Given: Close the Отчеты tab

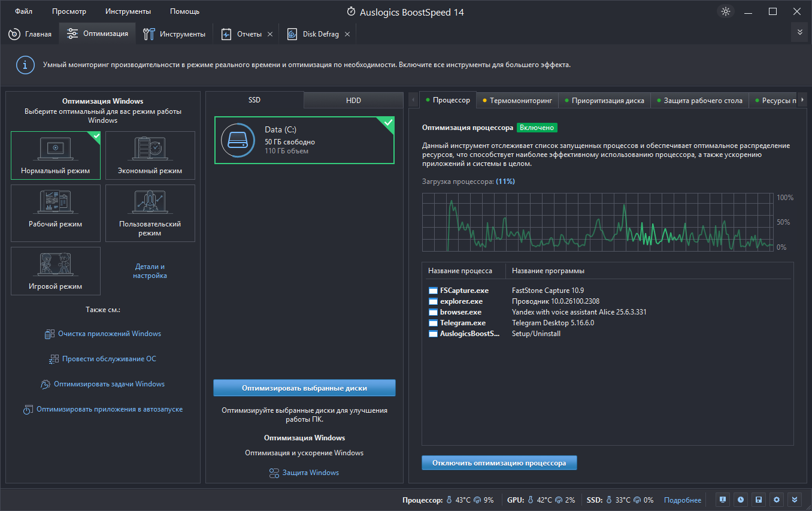Looking at the screenshot, I should click(270, 34).
